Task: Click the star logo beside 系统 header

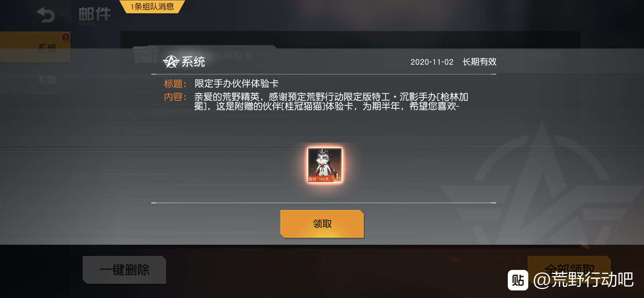Action: [x=171, y=62]
